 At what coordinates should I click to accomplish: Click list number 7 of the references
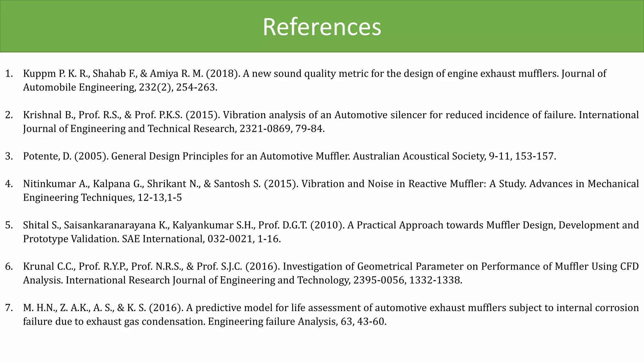click(x=9, y=308)
